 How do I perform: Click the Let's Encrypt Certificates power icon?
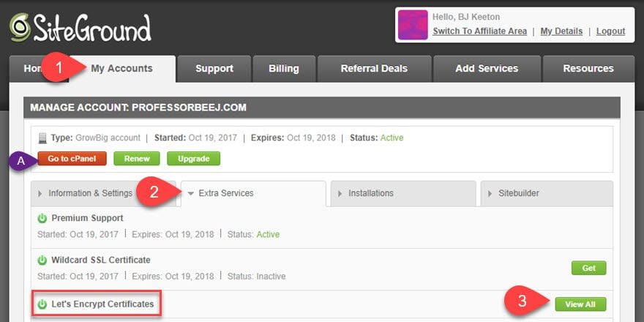coord(42,304)
